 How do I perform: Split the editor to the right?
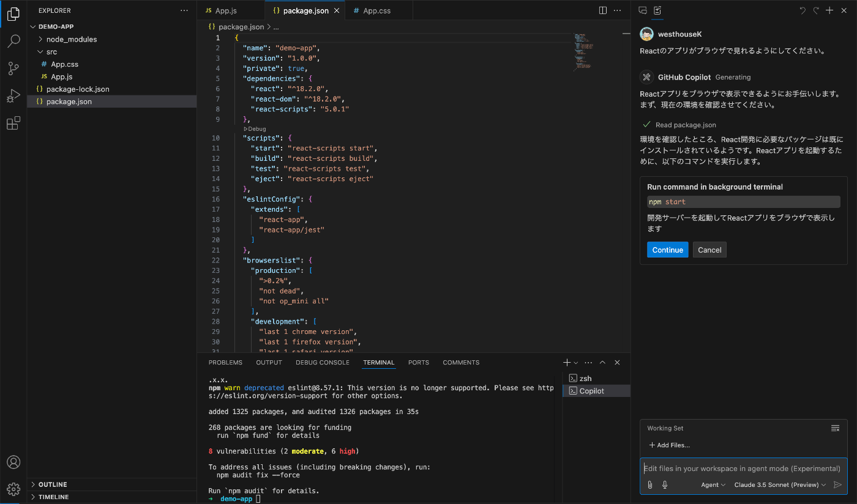[603, 10]
